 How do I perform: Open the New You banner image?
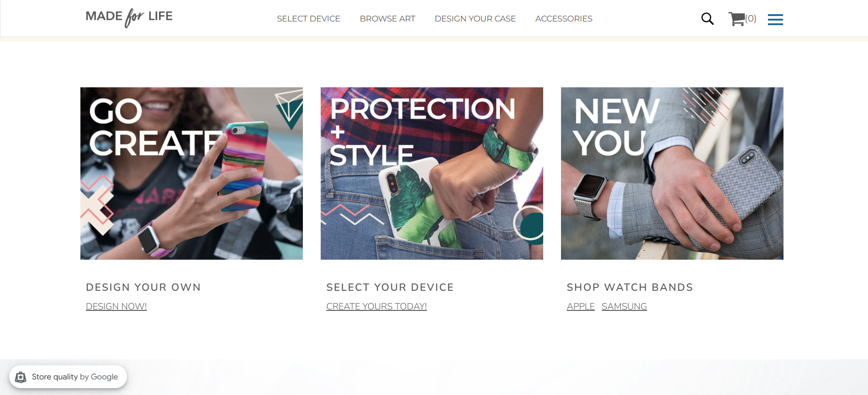672,173
